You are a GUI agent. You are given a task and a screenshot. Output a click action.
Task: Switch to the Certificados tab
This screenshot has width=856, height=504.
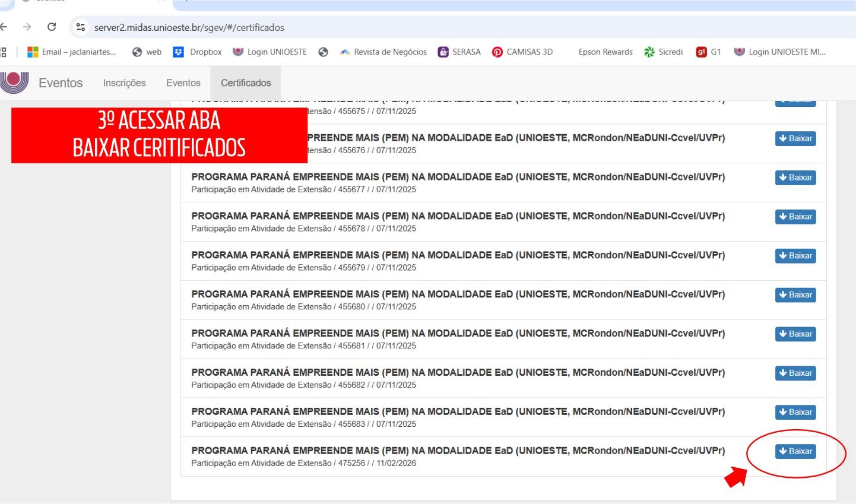pyautogui.click(x=246, y=83)
